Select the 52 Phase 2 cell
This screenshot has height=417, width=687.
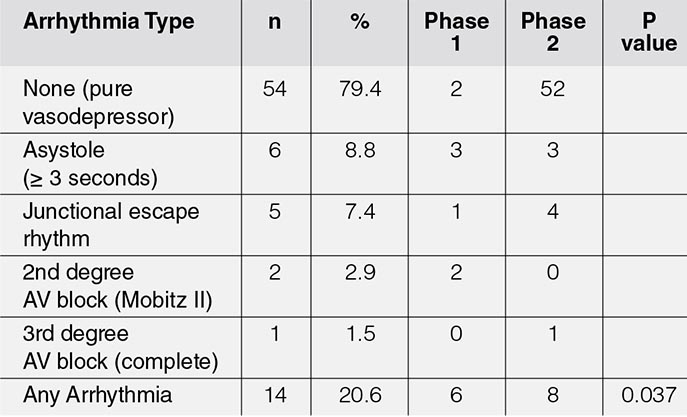tap(553, 89)
